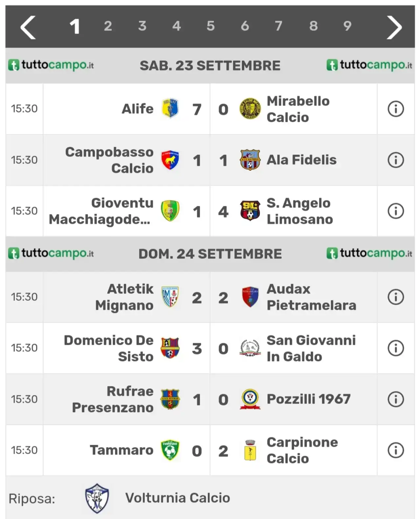Viewport: 420px width, 519px height.
Task: Open info for Tammaro vs Carpinone Calcio
Action: coord(396,450)
